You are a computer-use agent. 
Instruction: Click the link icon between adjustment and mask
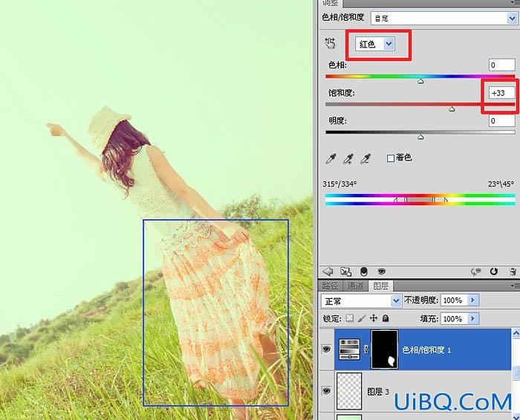point(366,349)
